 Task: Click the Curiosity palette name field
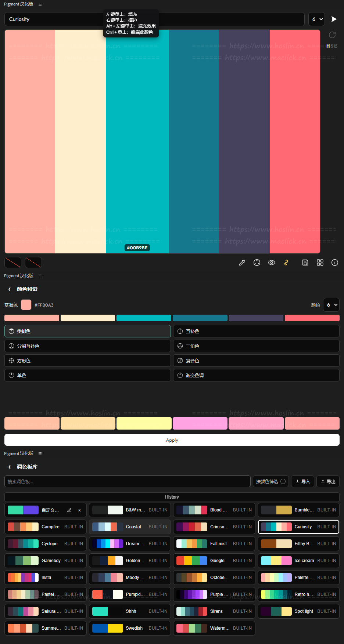tap(154, 19)
